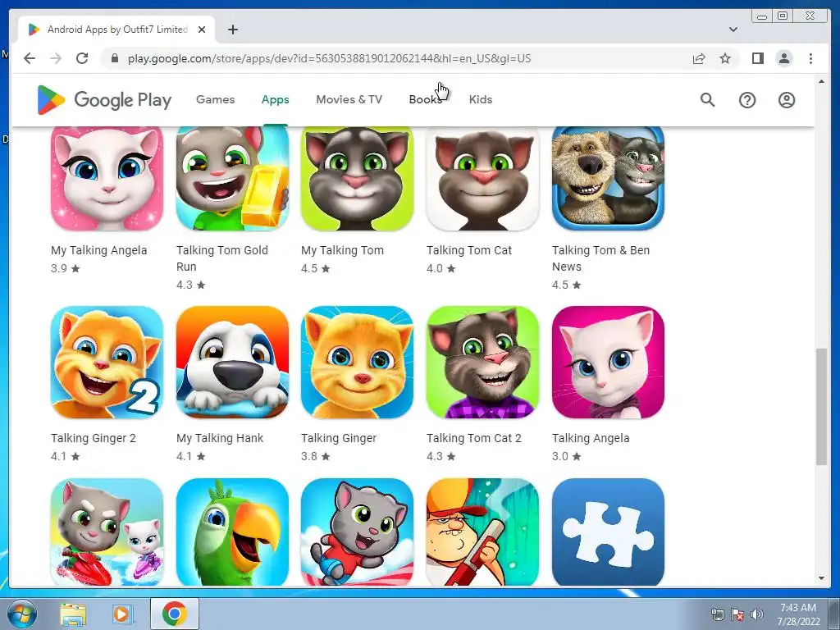840x630 pixels.
Task: Go back to the previous page
Action: pyautogui.click(x=30, y=58)
